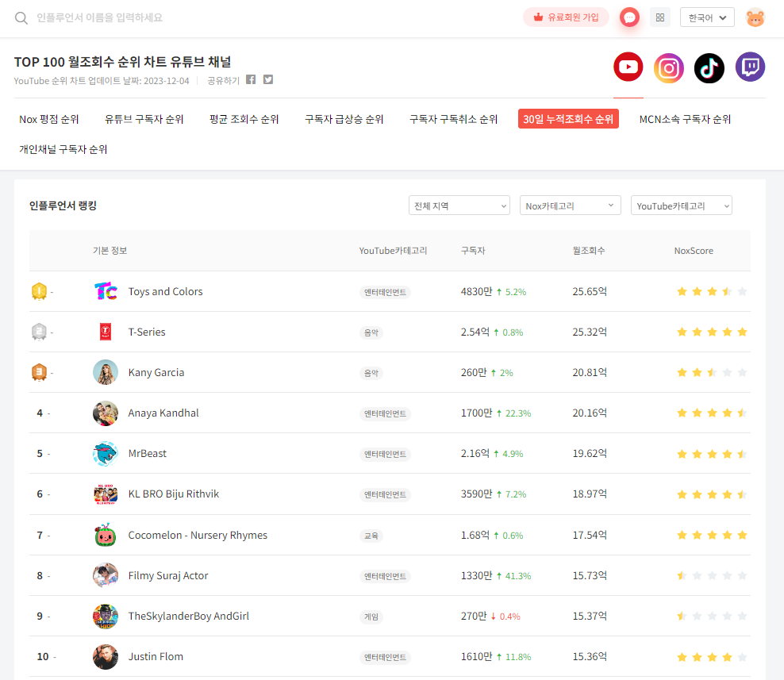Select the TikTok platform icon
This screenshot has height=680, width=784.
tap(709, 68)
